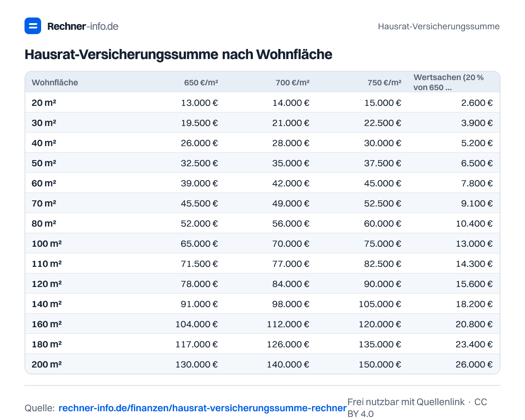This screenshot has width=525, height=420.
Task: Click the 7.800 € cell
Action: point(476,183)
